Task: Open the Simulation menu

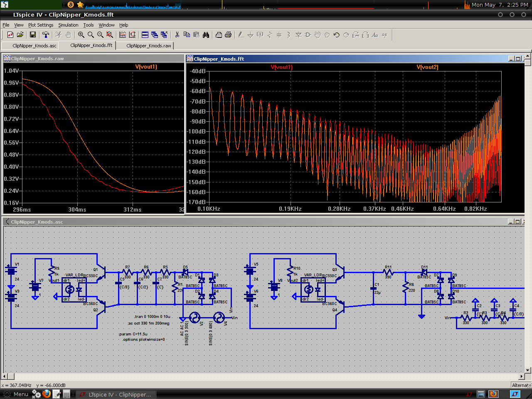Action: pos(68,25)
